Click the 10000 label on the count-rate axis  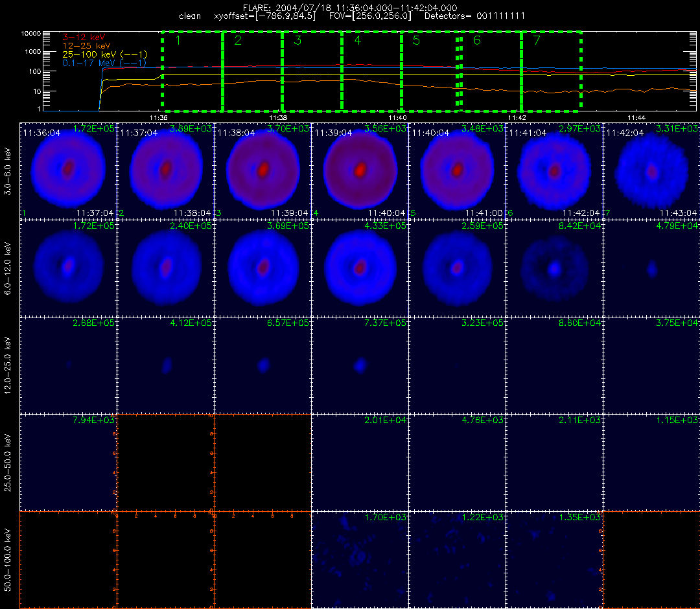[x=31, y=34]
